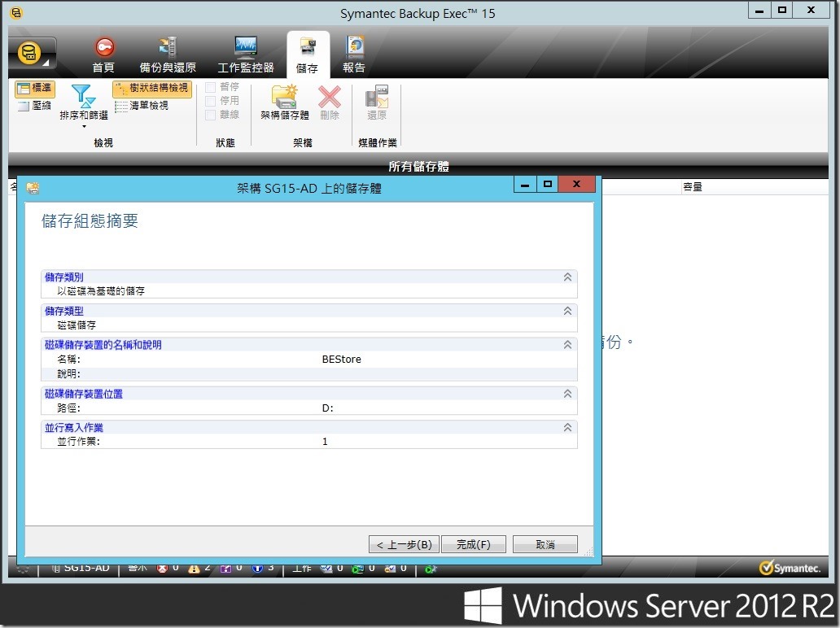Collapse the 磁碟儲存裝置位置 section
The height and width of the screenshot is (628, 840).
coord(567,394)
